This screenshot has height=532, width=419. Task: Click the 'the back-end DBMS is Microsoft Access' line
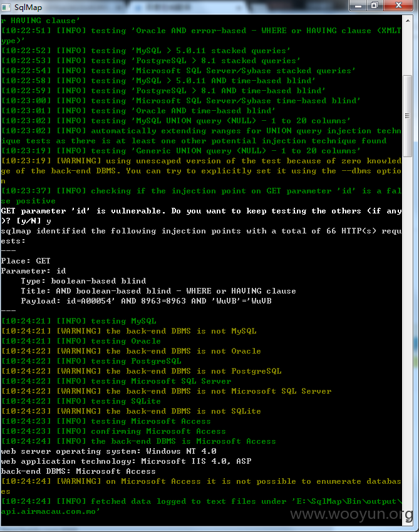click(x=138, y=441)
